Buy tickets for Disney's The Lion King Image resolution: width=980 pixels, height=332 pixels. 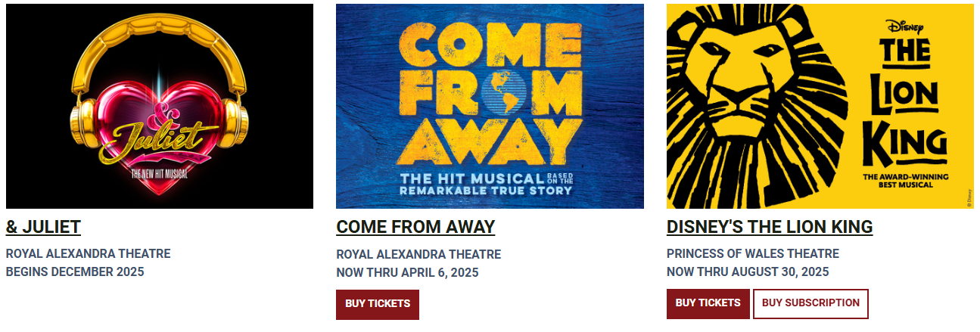pos(708,303)
